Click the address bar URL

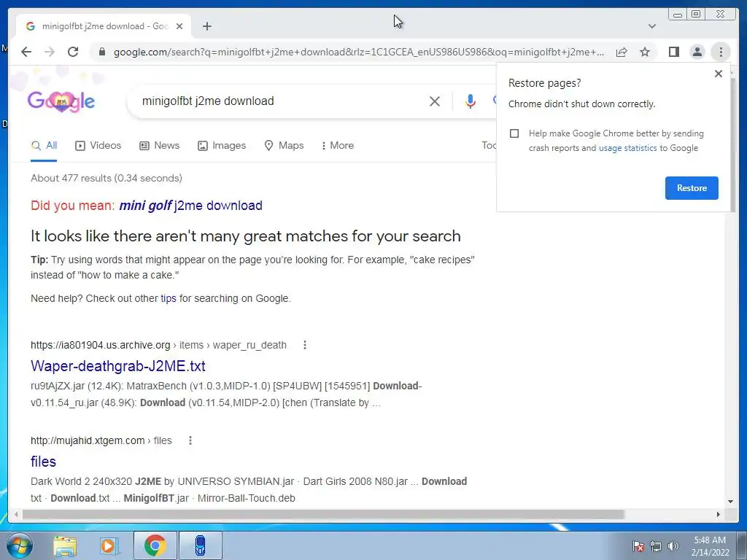pyautogui.click(x=358, y=52)
